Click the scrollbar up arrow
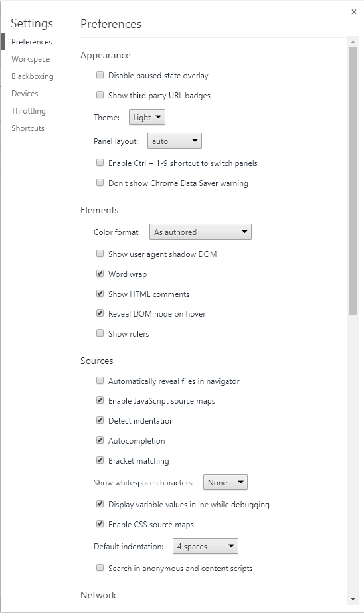Image resolution: width=364 pixels, height=613 pixels. (x=353, y=42)
